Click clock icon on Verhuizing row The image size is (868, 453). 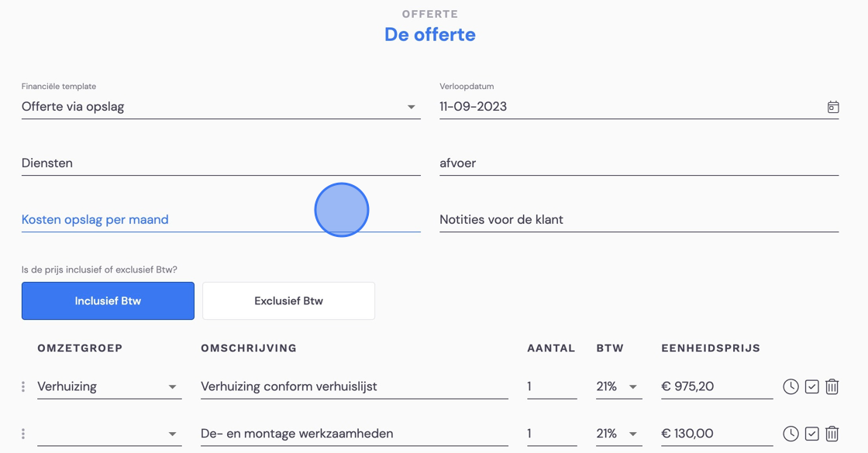pyautogui.click(x=790, y=386)
